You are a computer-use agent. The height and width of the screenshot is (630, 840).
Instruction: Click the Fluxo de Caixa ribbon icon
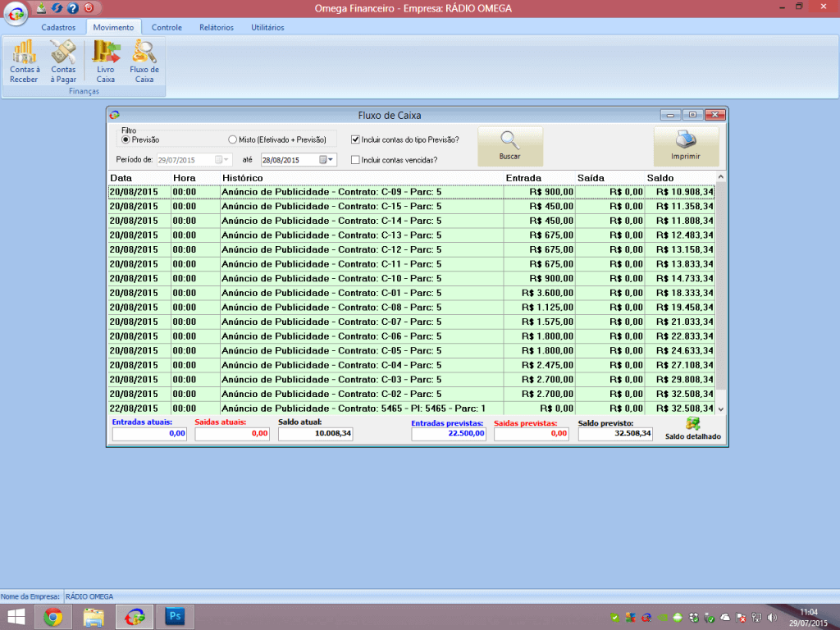click(144, 62)
